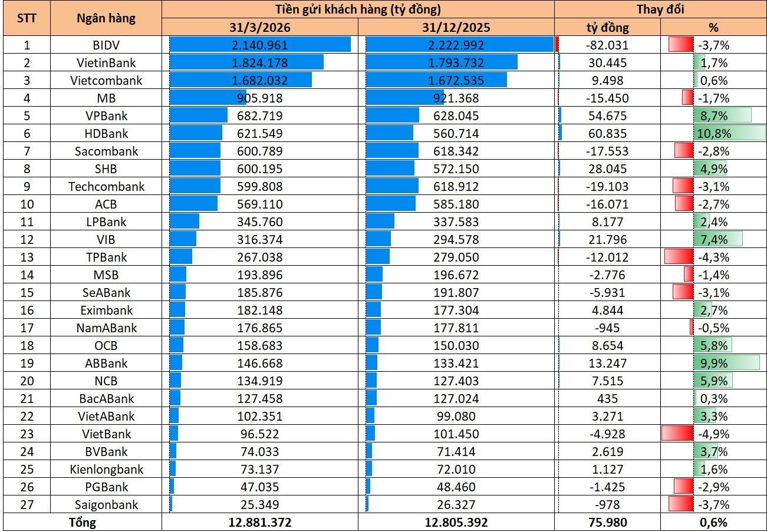Select Techcombank value 599.808
The image size is (767, 532).
pos(259,186)
